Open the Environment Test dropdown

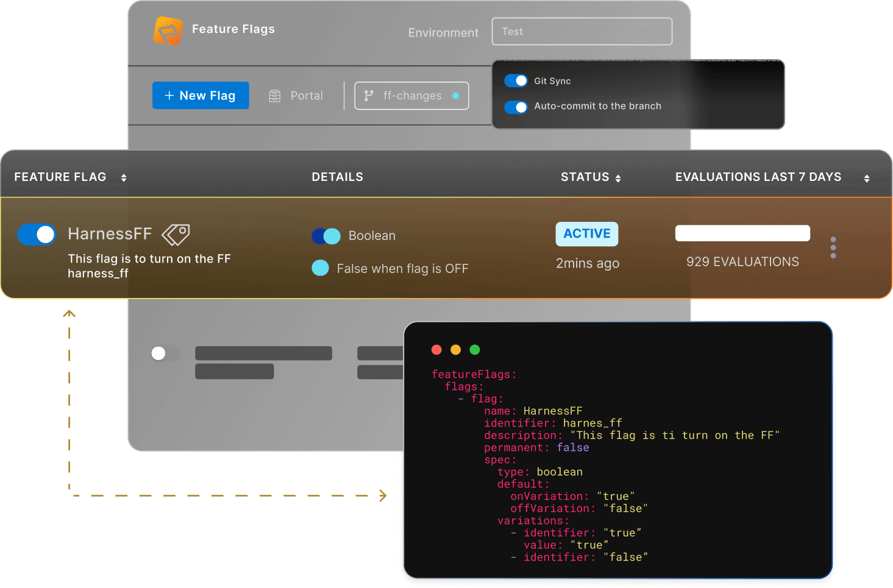pos(582,31)
